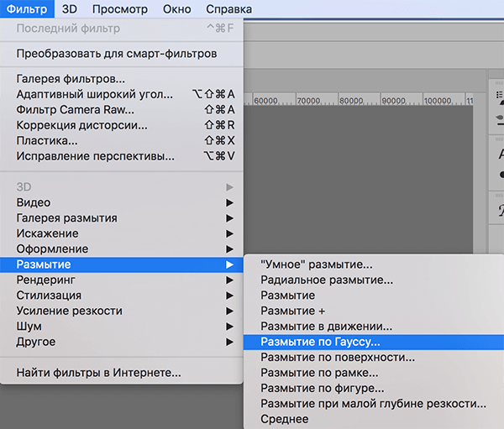This screenshot has width=504, height=429.
Task: Apply the Среднее filter
Action: pos(374,419)
